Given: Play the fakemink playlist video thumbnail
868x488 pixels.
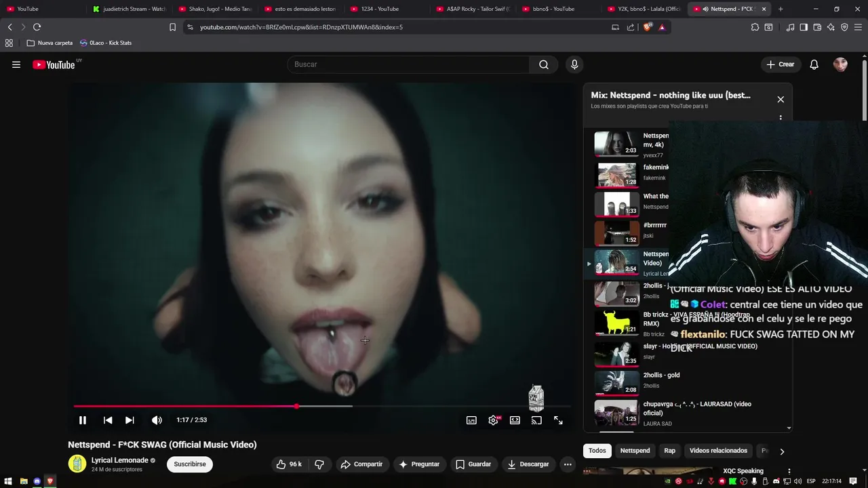Looking at the screenshot, I should pyautogui.click(x=616, y=174).
